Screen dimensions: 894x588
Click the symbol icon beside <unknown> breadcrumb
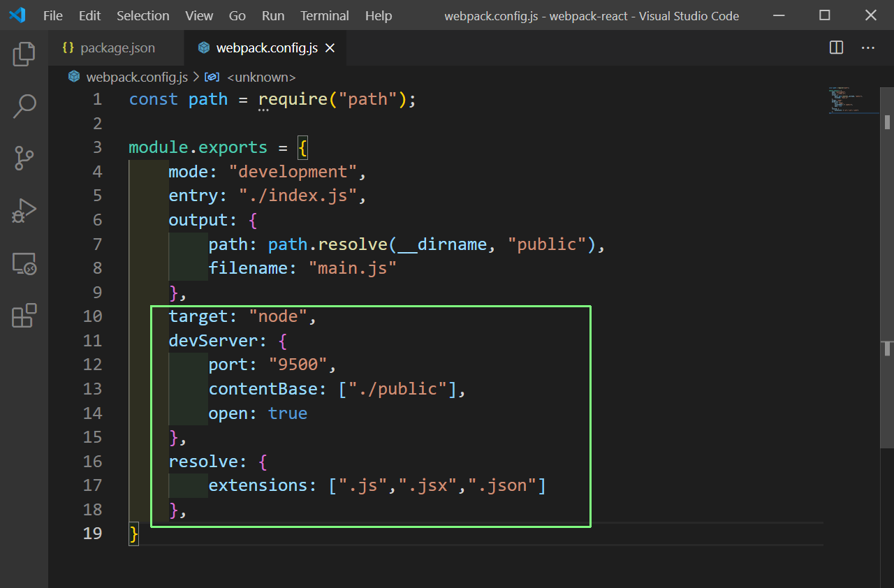[214, 77]
